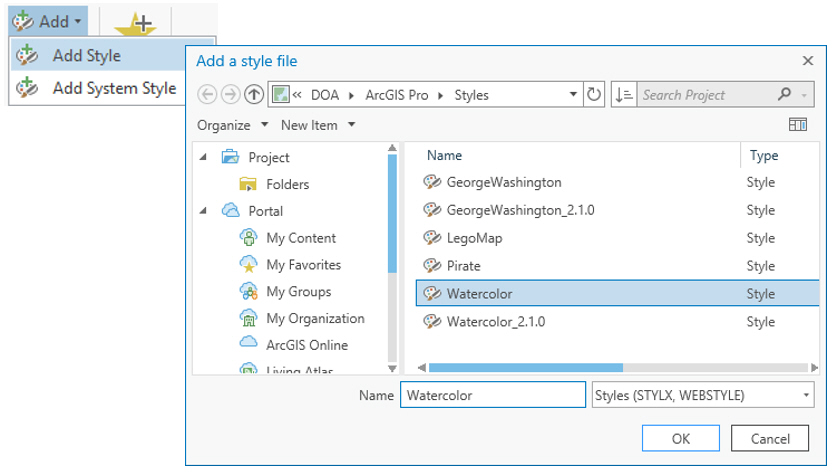Open My Content in the tree
This screenshot has width=840, height=476.
[301, 238]
